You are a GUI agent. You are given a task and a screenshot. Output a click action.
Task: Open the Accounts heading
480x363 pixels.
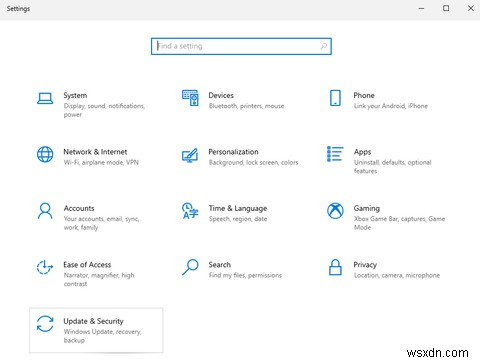79,208
